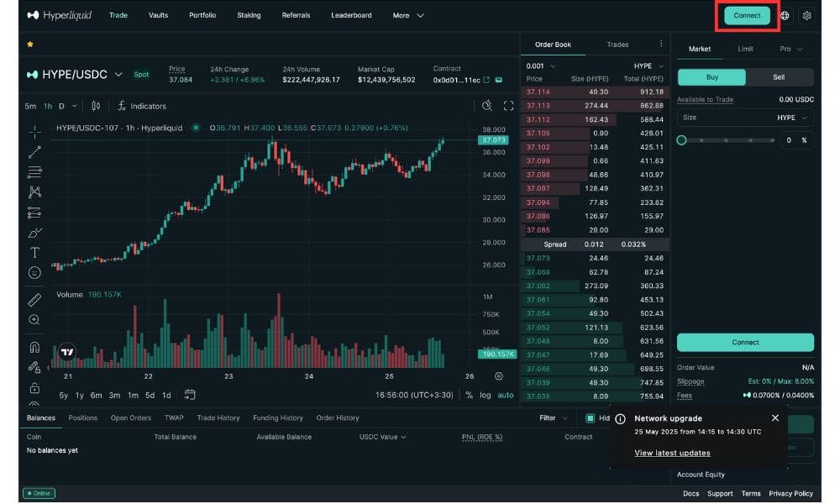Open the Vaults page
This screenshot has width=840, height=504.
(x=158, y=15)
